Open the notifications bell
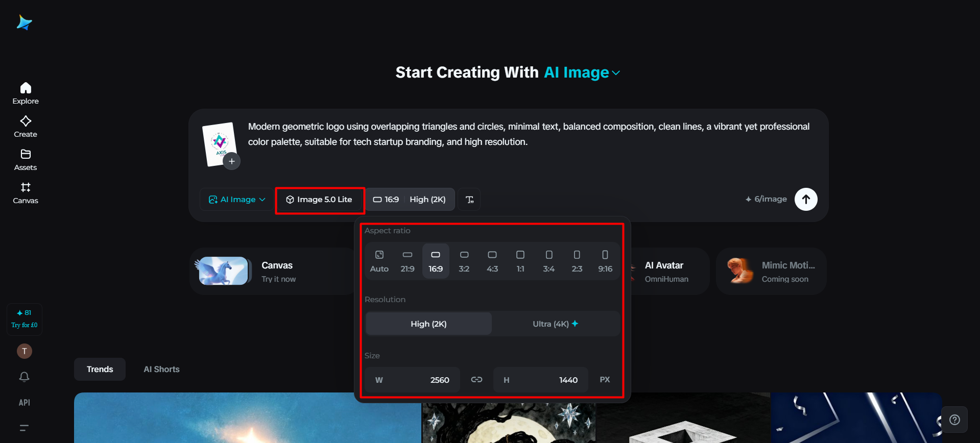This screenshot has height=443, width=980. click(x=24, y=377)
